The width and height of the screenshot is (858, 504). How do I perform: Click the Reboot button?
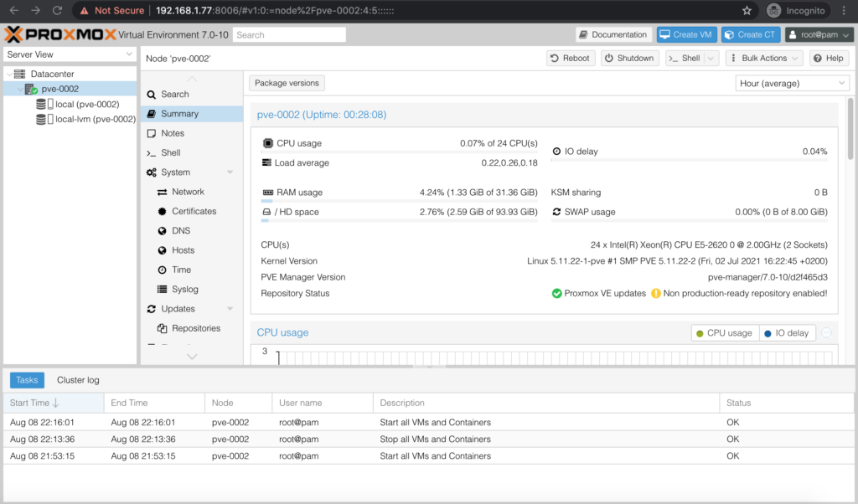(570, 59)
